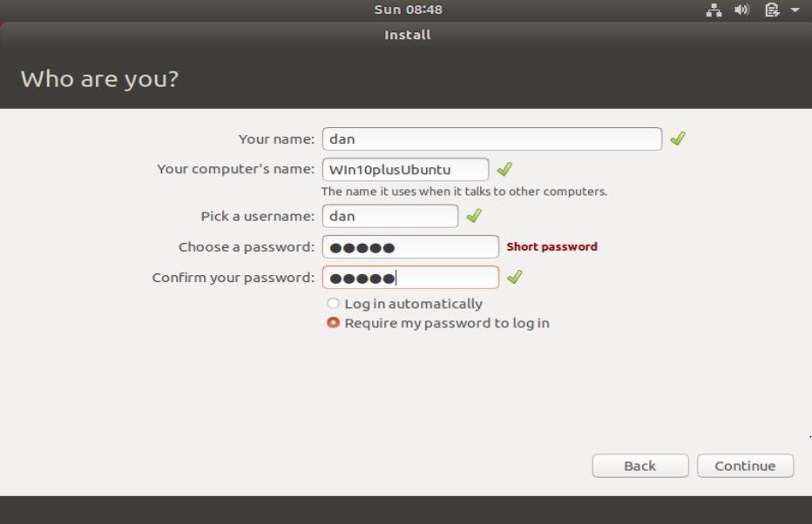Click the green checkmark beside Your name
Image resolution: width=812 pixels, height=524 pixels.
pos(677,138)
